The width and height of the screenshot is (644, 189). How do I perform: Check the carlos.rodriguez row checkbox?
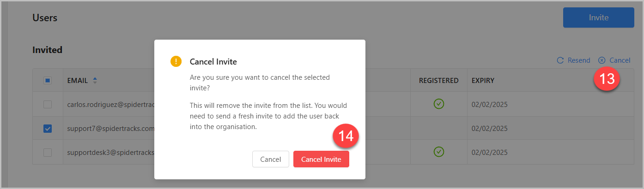pos(48,105)
